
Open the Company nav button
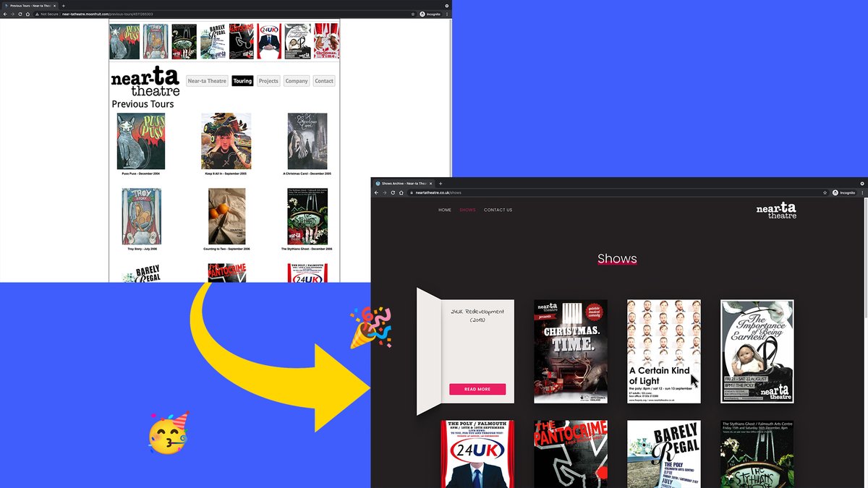(x=297, y=81)
